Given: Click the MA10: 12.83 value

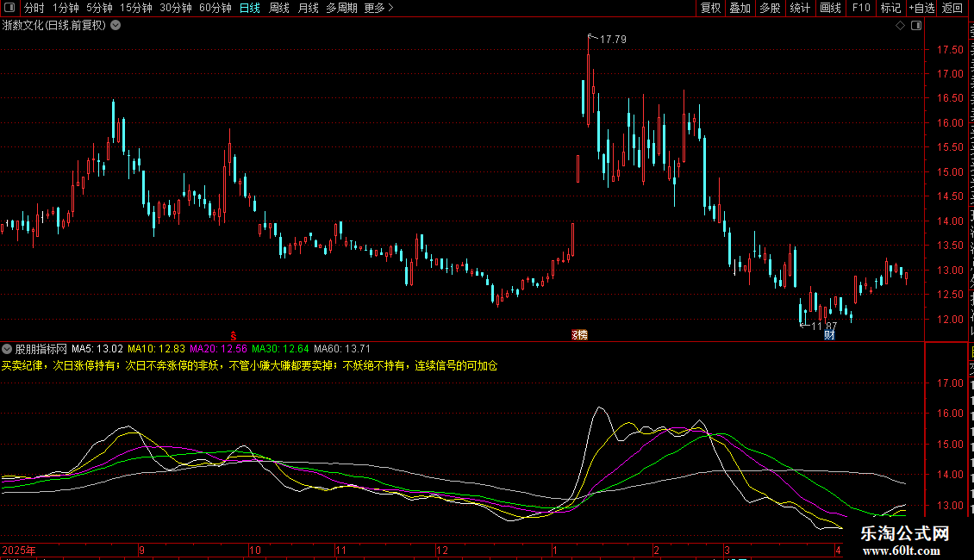Looking at the screenshot, I should [156, 349].
